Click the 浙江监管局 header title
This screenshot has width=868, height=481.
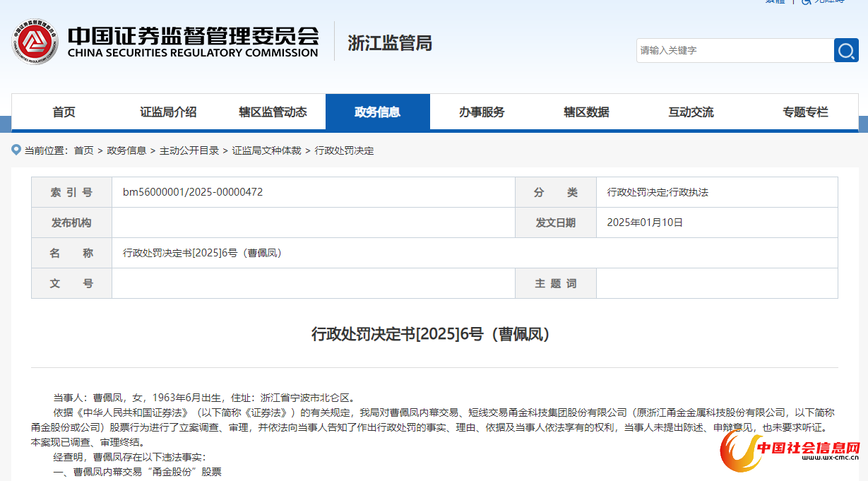tap(390, 43)
